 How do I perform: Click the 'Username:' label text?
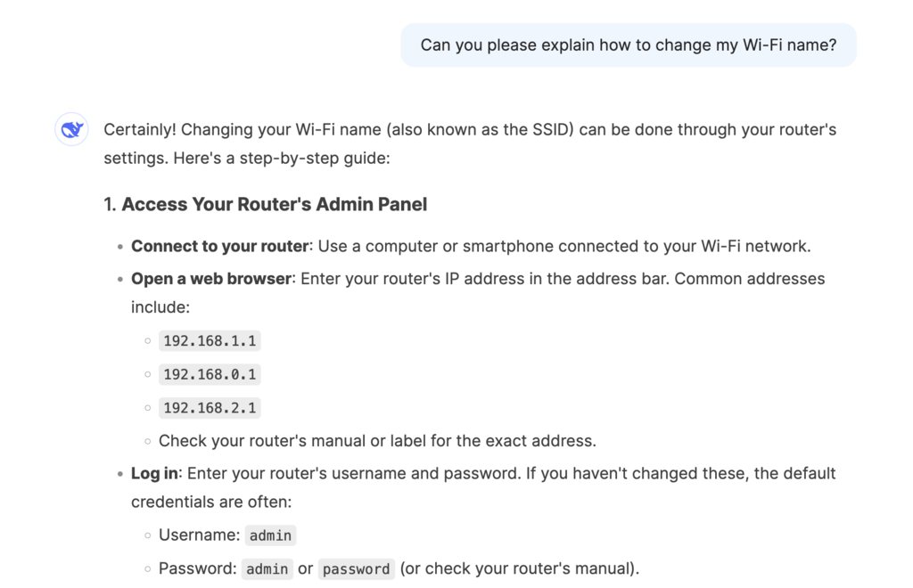[199, 535]
